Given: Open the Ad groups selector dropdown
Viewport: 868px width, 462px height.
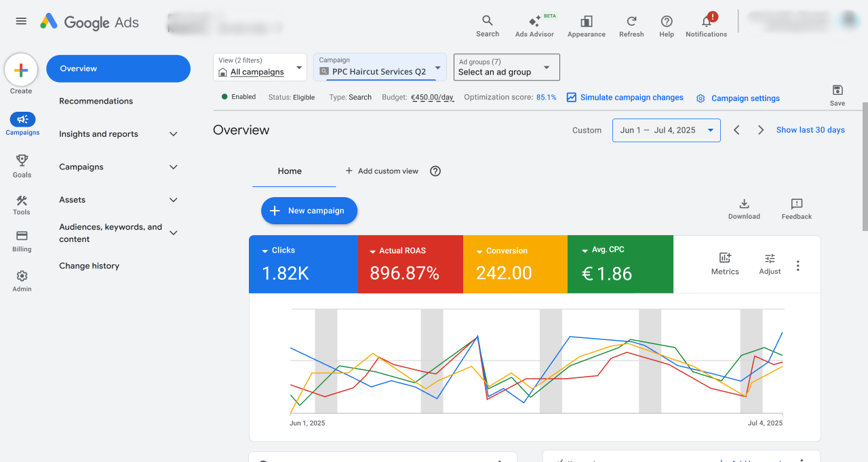Looking at the screenshot, I should [507, 67].
